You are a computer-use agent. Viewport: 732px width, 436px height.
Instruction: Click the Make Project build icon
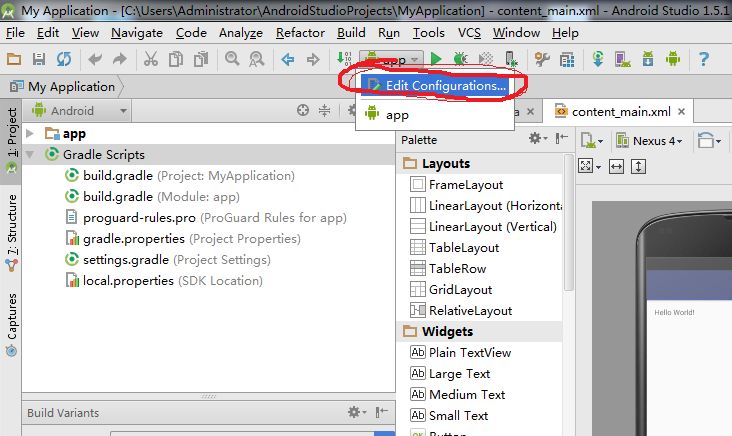[x=344, y=59]
